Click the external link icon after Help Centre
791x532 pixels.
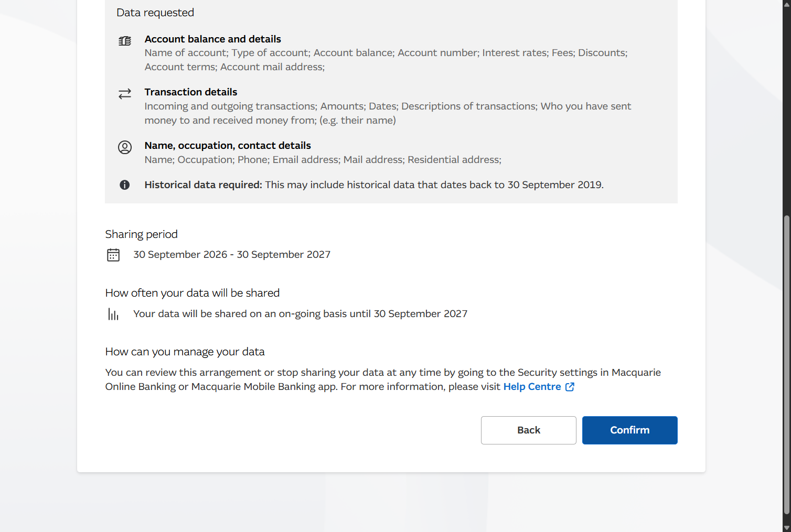pos(570,387)
